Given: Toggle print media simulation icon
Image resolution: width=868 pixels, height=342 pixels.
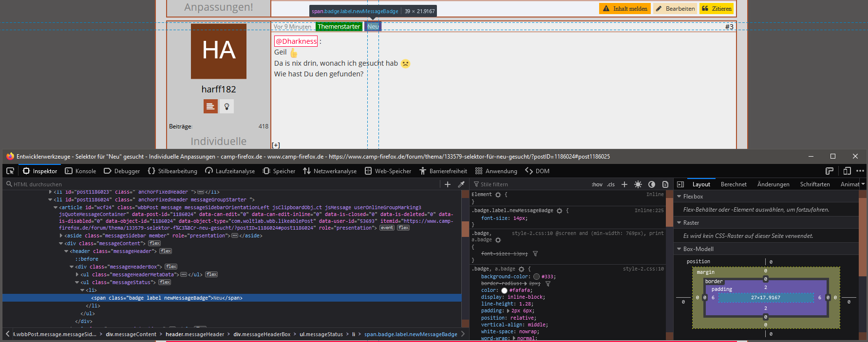Looking at the screenshot, I should click(x=665, y=184).
